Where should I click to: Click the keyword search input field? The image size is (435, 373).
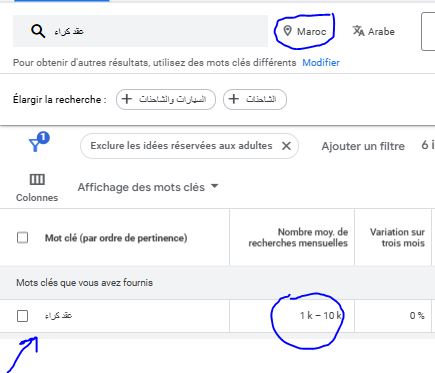click(x=140, y=31)
